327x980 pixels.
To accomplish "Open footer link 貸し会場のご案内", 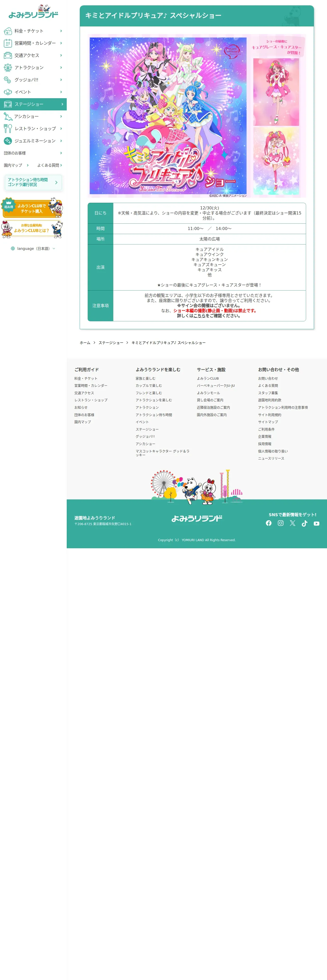I will pyautogui.click(x=210, y=400).
